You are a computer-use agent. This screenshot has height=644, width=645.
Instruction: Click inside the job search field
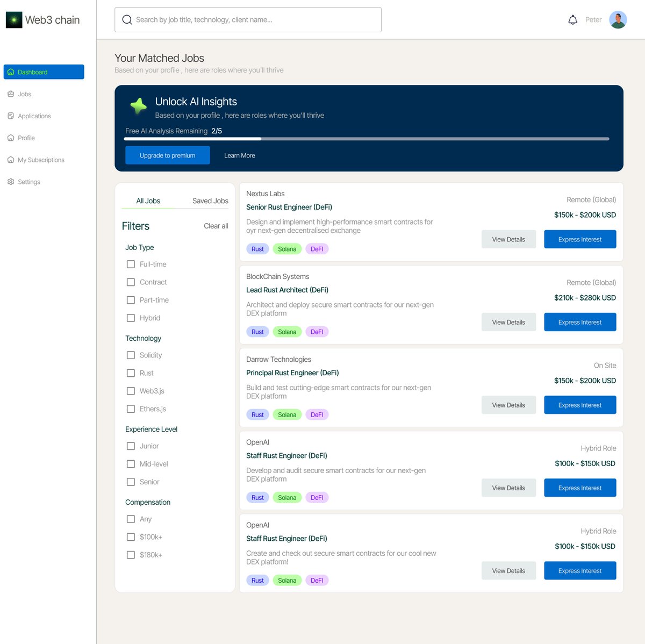(x=247, y=19)
